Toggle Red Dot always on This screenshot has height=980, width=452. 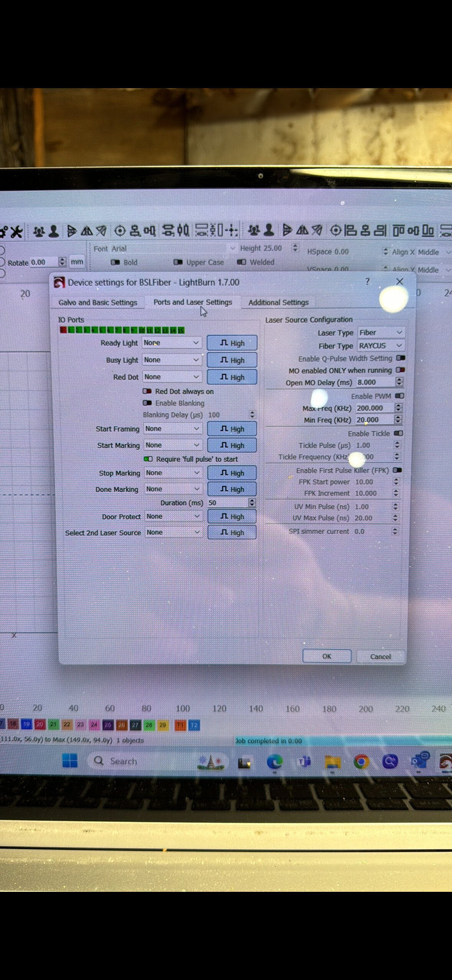[x=147, y=391]
